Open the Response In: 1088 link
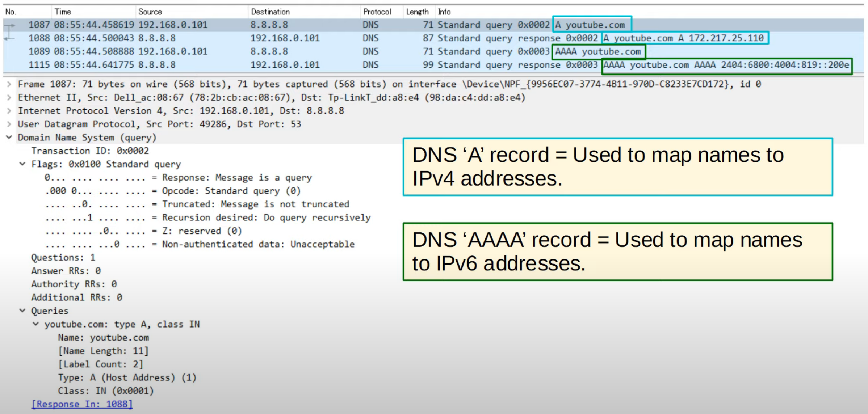The width and height of the screenshot is (868, 414). pyautogui.click(x=82, y=404)
